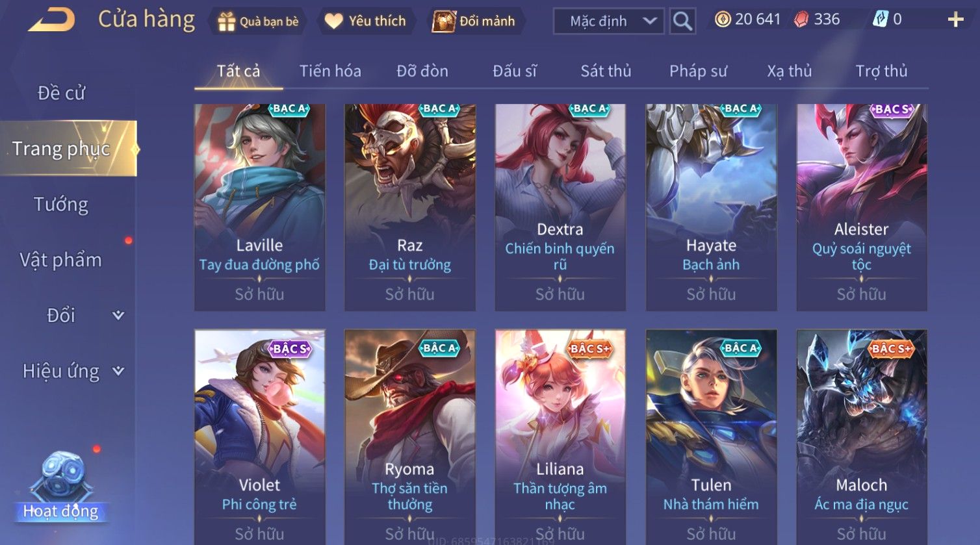The image size is (980, 545).
Task: Click the golden back arrow icon
Action: [51, 19]
